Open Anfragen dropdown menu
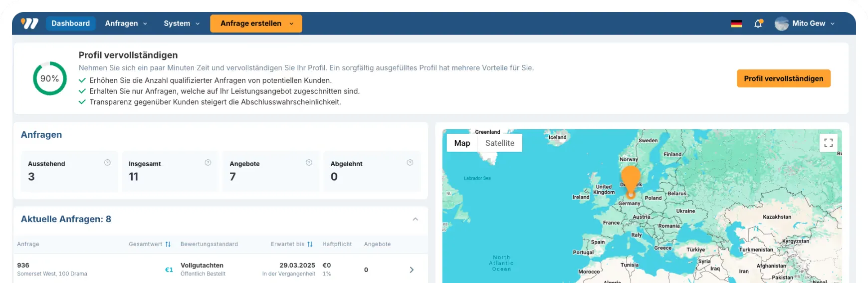Viewport: 868px width, 283px height. [x=126, y=23]
